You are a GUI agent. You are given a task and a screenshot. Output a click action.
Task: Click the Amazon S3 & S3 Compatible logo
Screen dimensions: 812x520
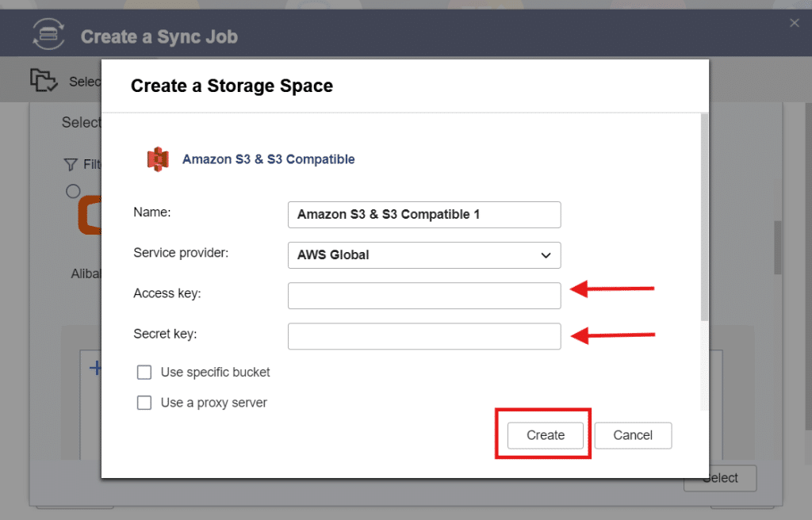pyautogui.click(x=158, y=158)
